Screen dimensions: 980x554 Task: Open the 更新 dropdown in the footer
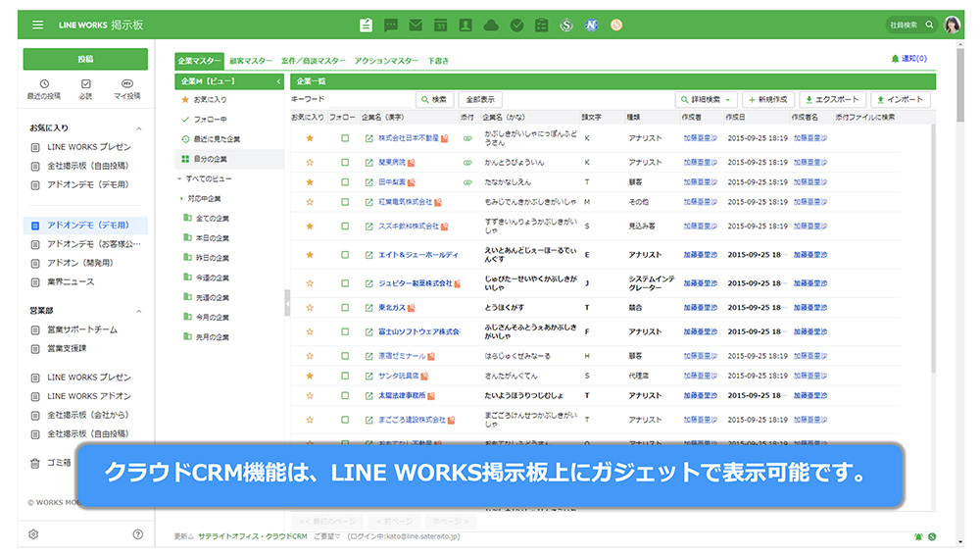click(x=184, y=536)
